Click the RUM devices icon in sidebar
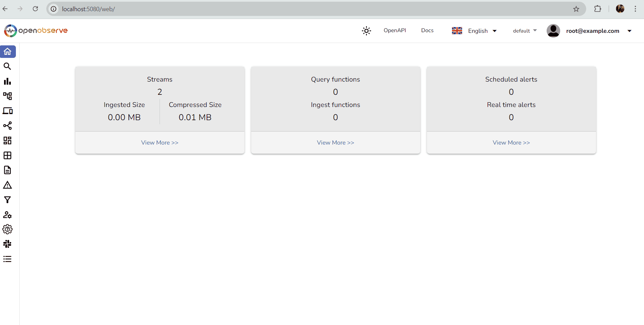Image resolution: width=644 pixels, height=325 pixels. click(x=7, y=111)
